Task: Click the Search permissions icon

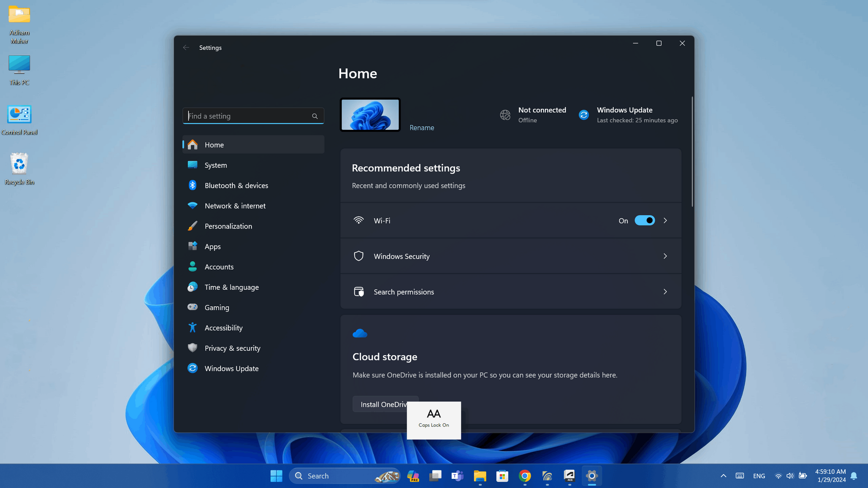Action: (359, 291)
